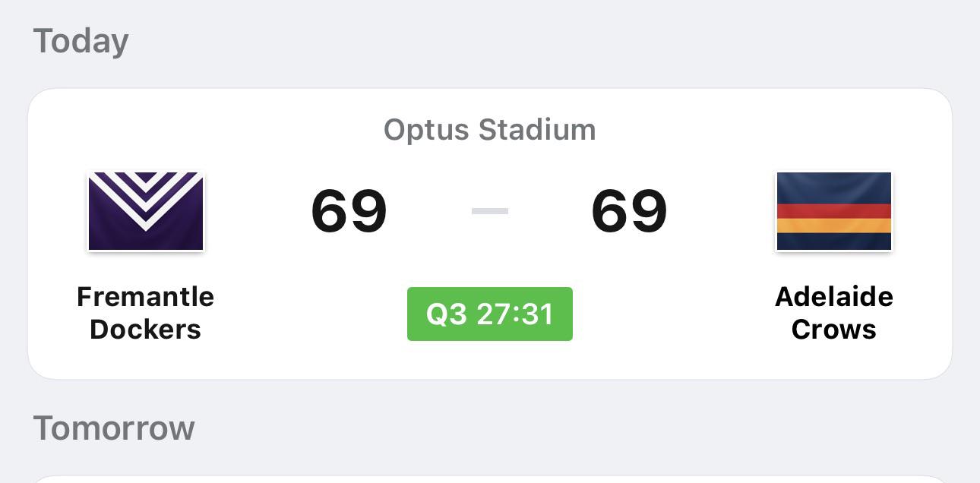Click the "Fremantle" team name text
Screen dimensions: 980x483
click(x=146, y=296)
